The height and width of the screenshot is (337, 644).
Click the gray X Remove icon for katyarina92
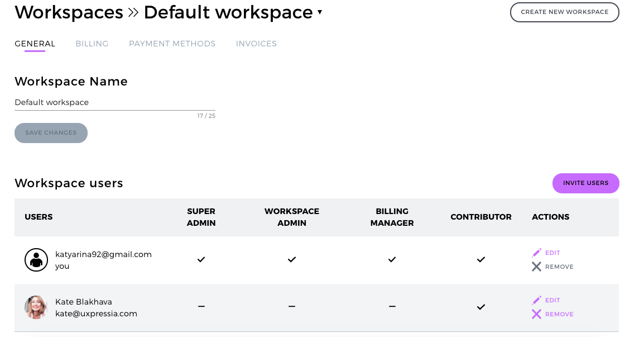coord(536,267)
